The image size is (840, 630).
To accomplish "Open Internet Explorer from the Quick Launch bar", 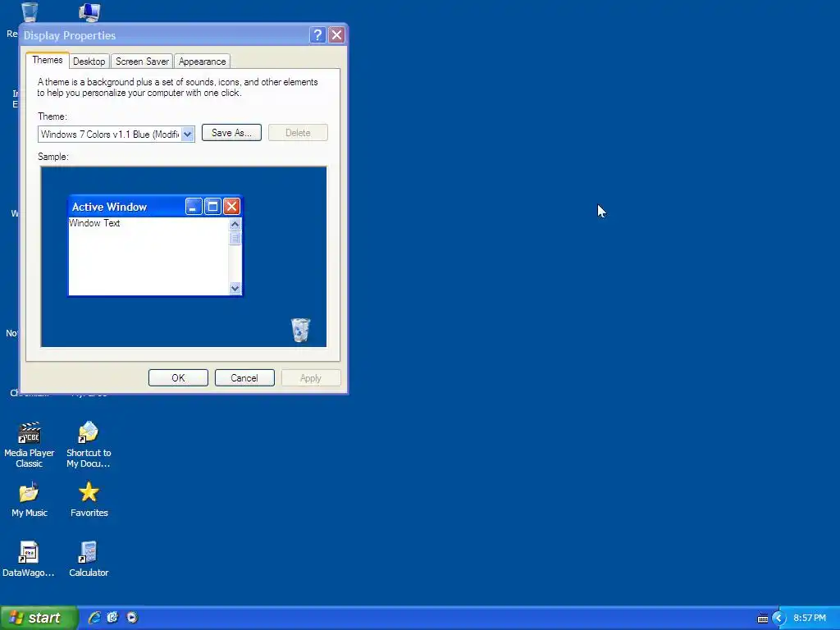I will click(x=94, y=618).
